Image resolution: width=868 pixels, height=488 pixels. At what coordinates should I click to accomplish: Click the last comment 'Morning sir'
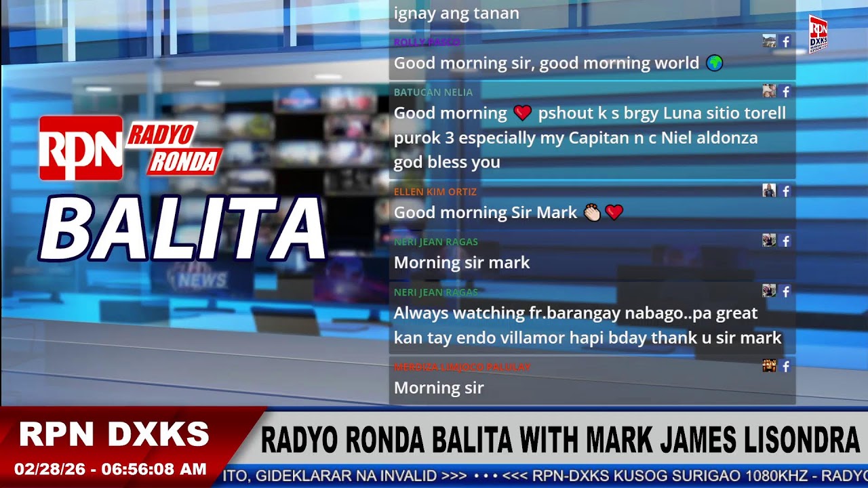point(439,388)
